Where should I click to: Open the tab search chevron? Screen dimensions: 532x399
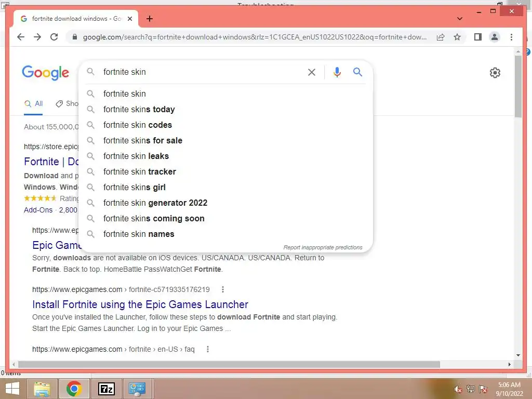(x=460, y=19)
